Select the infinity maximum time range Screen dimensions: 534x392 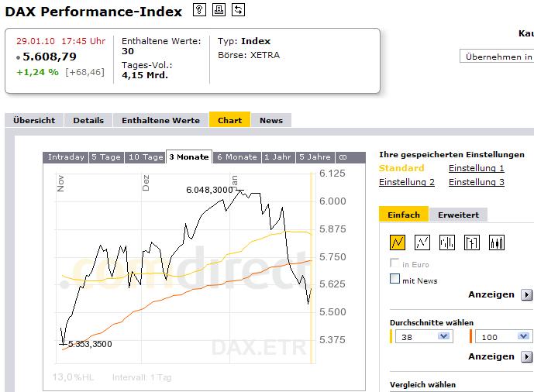[343, 157]
